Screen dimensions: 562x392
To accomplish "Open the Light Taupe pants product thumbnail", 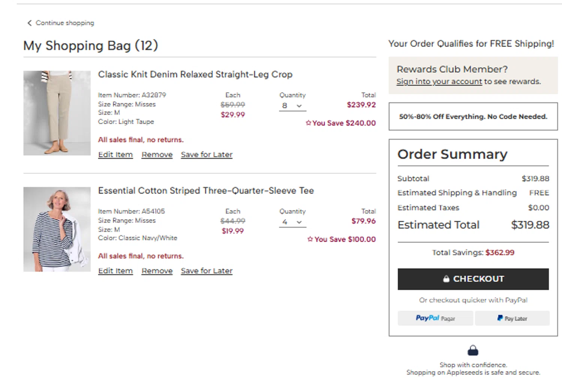I will coord(57,113).
